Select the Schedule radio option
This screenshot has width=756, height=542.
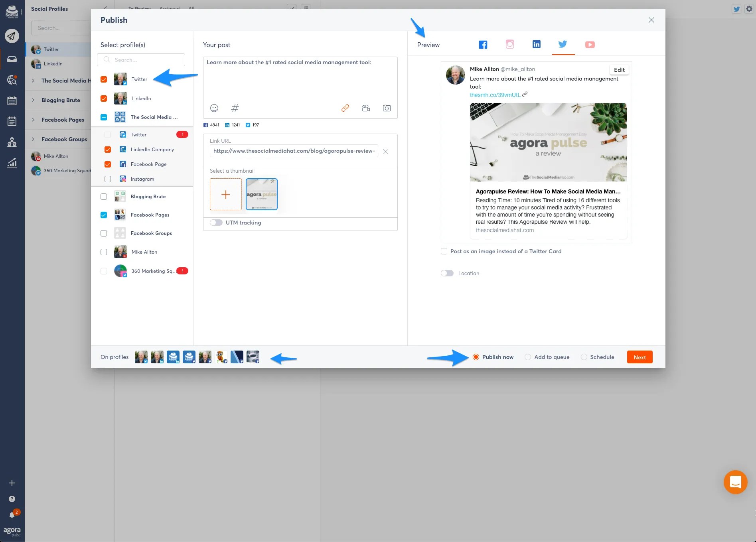pyautogui.click(x=584, y=357)
